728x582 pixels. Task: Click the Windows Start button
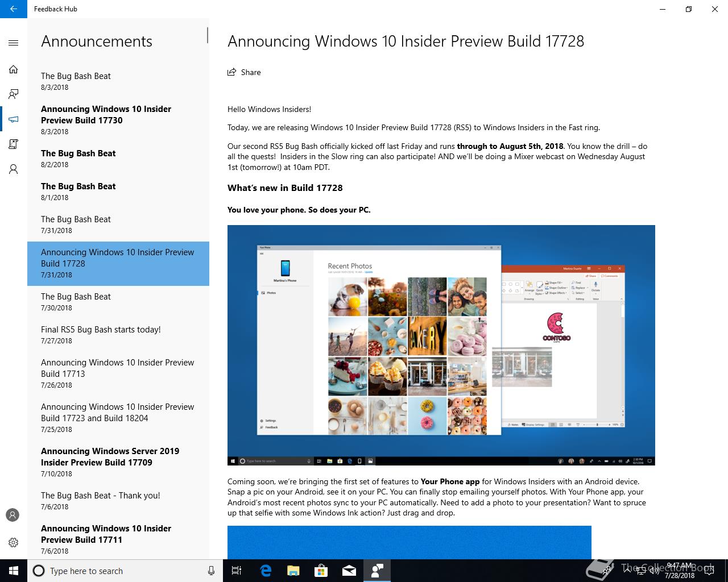[14, 571]
